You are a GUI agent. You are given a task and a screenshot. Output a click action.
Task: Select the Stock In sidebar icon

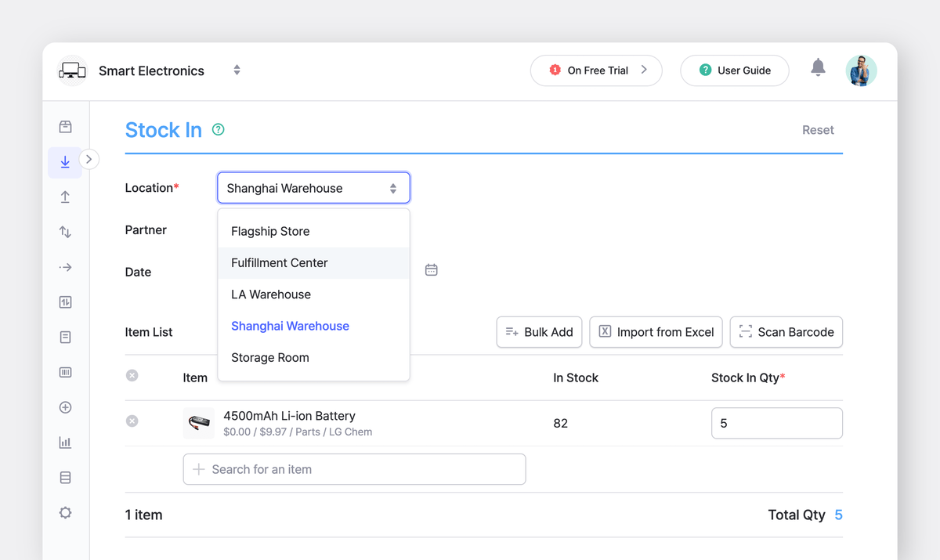pyautogui.click(x=65, y=162)
